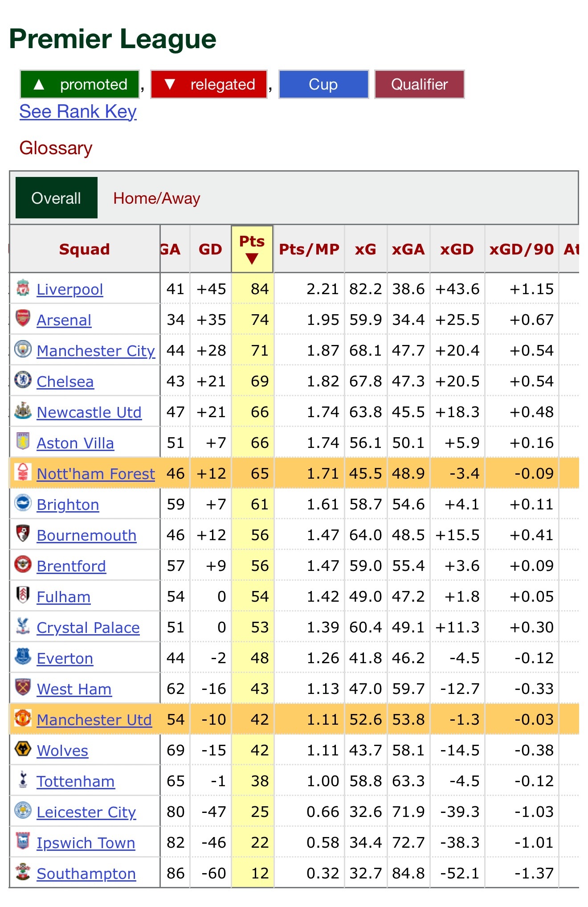Sort table by Squad column header

point(85,249)
